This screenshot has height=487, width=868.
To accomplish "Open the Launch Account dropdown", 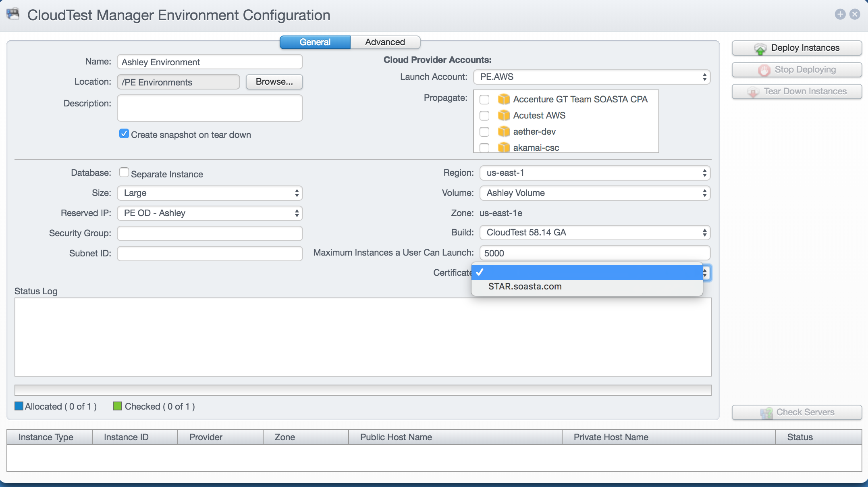I will (x=592, y=77).
